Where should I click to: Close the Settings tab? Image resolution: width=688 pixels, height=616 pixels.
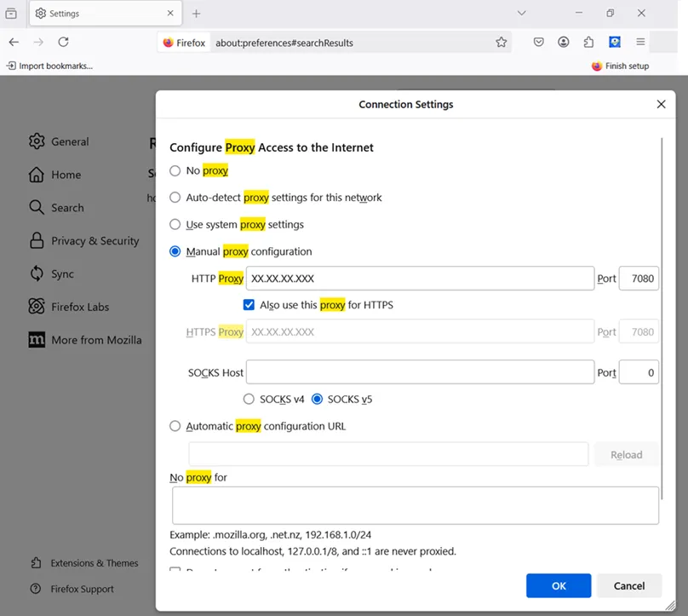point(170,13)
